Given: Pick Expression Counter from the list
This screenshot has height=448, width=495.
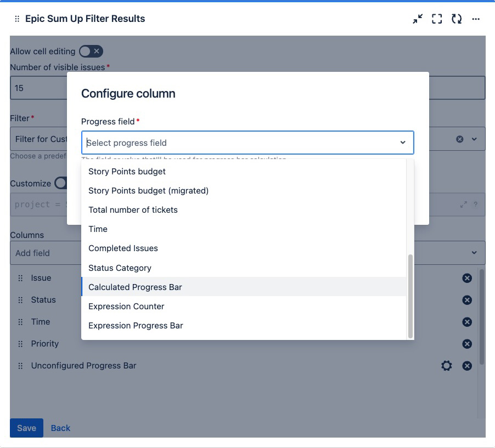Looking at the screenshot, I should pyautogui.click(x=126, y=306).
